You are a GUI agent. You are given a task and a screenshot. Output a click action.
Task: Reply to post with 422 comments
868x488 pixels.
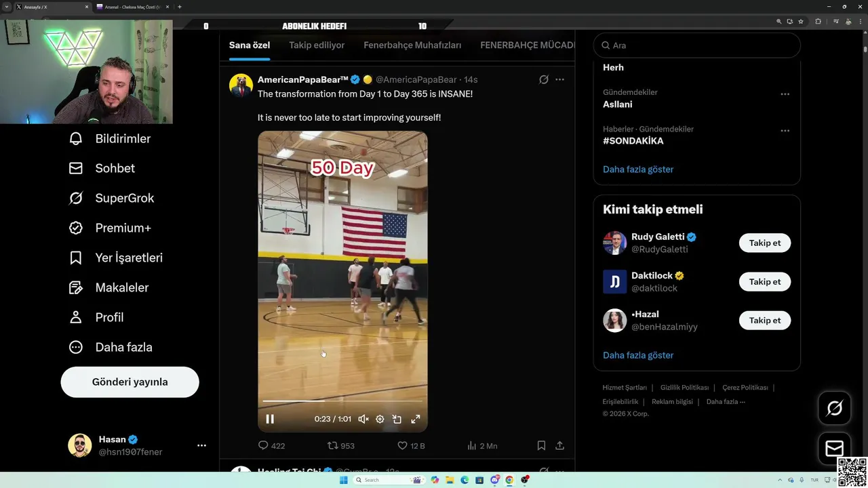(x=271, y=445)
